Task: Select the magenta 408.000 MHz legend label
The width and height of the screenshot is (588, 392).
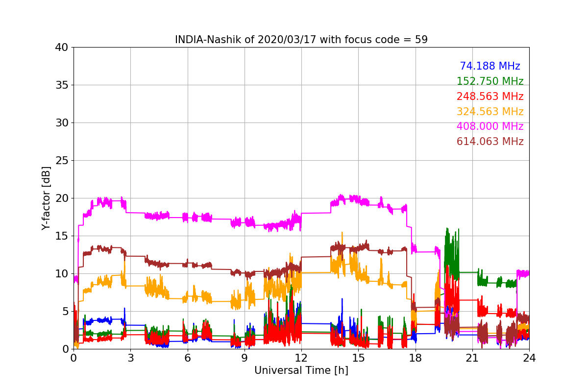Action: tap(490, 126)
